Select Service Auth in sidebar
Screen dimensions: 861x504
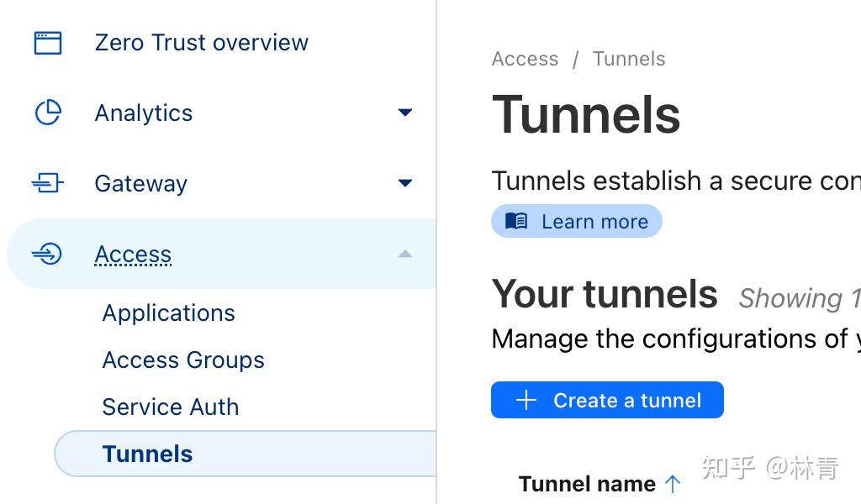point(171,407)
